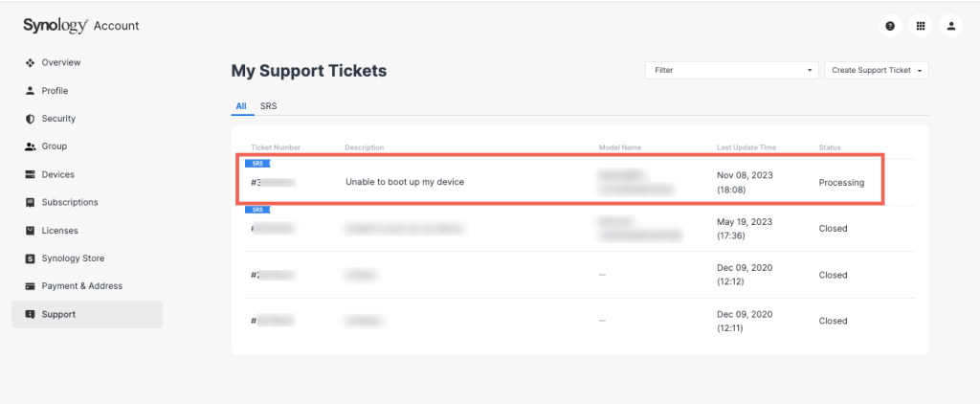Click the Devices icon in sidebar
Screen dimensions: 980x404
[30, 174]
